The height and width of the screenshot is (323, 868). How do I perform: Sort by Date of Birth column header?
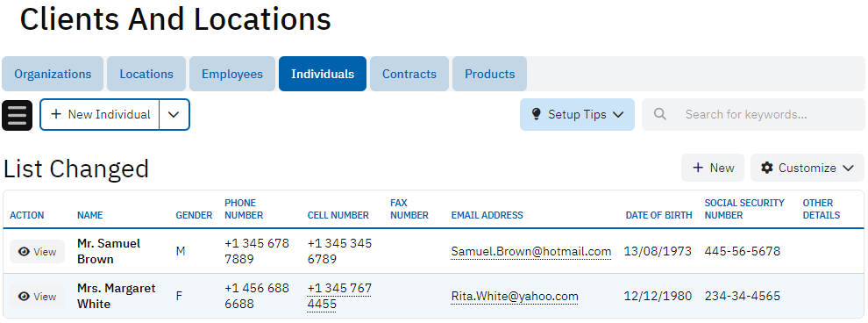coord(658,215)
